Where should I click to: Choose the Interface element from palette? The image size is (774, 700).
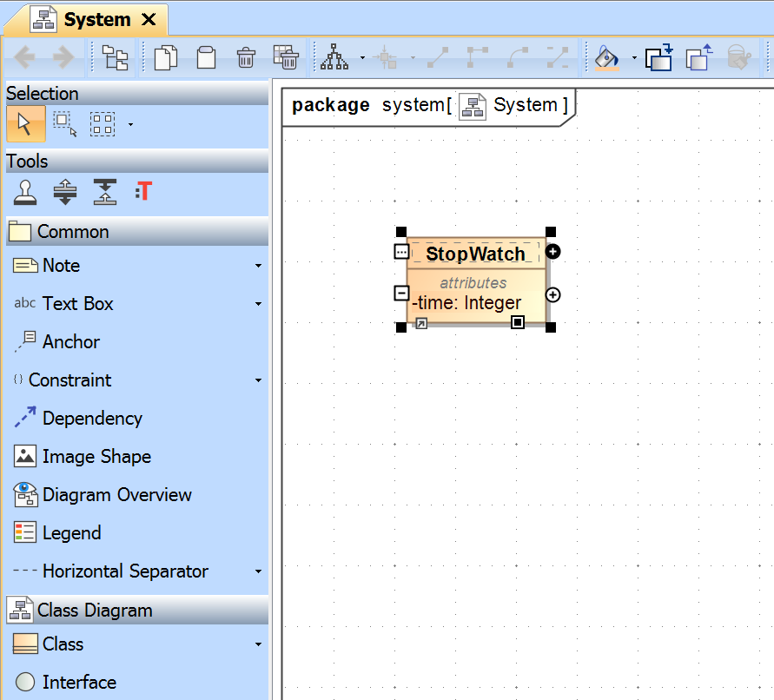(78, 683)
